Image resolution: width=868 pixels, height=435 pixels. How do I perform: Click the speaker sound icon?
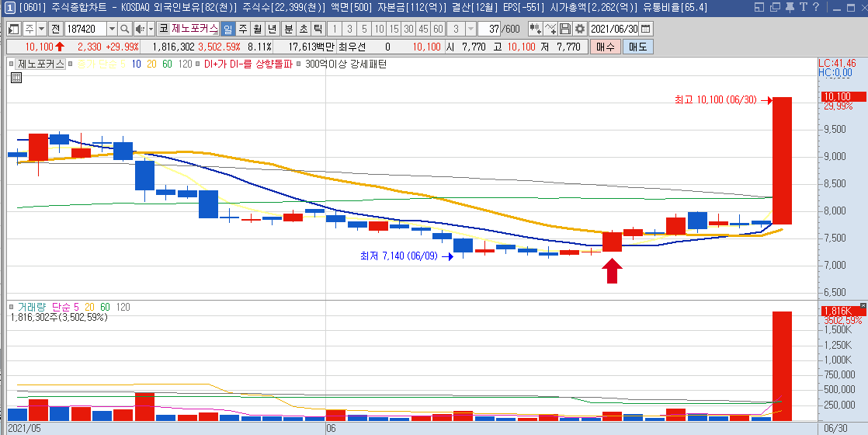tap(140, 29)
